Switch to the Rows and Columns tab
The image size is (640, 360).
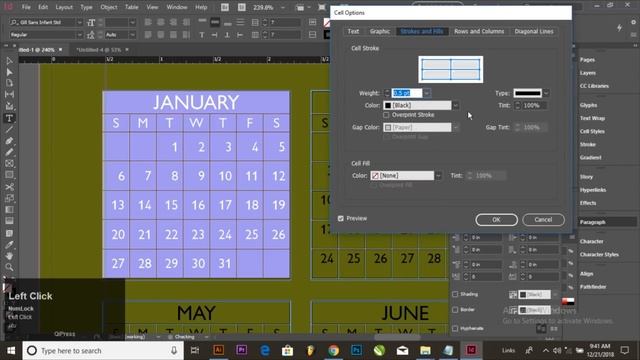(479, 31)
